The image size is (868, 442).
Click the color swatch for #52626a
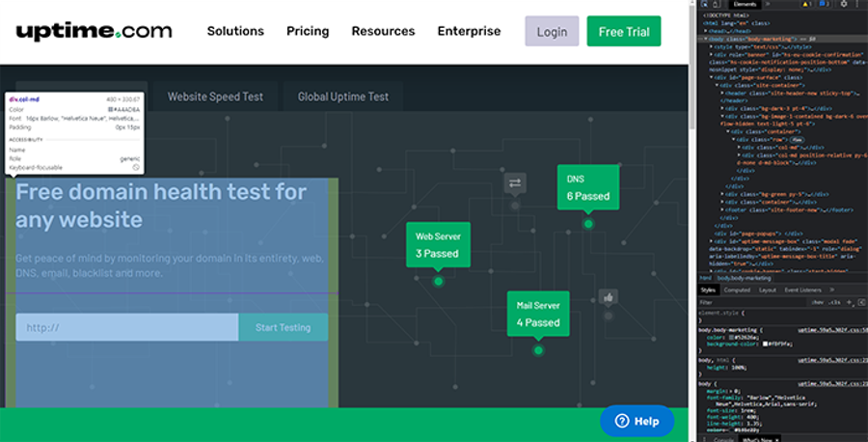(731, 338)
